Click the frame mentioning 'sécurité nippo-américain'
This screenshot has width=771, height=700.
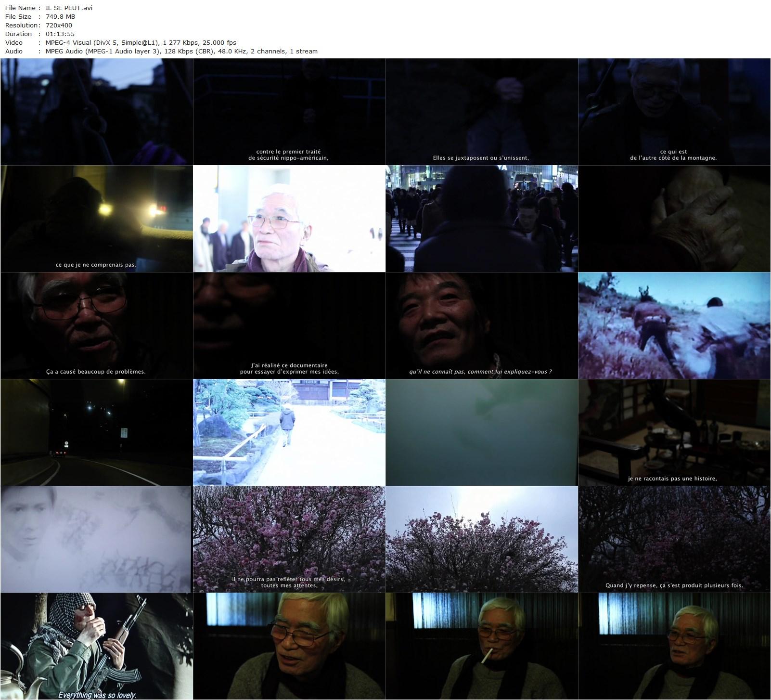click(289, 112)
